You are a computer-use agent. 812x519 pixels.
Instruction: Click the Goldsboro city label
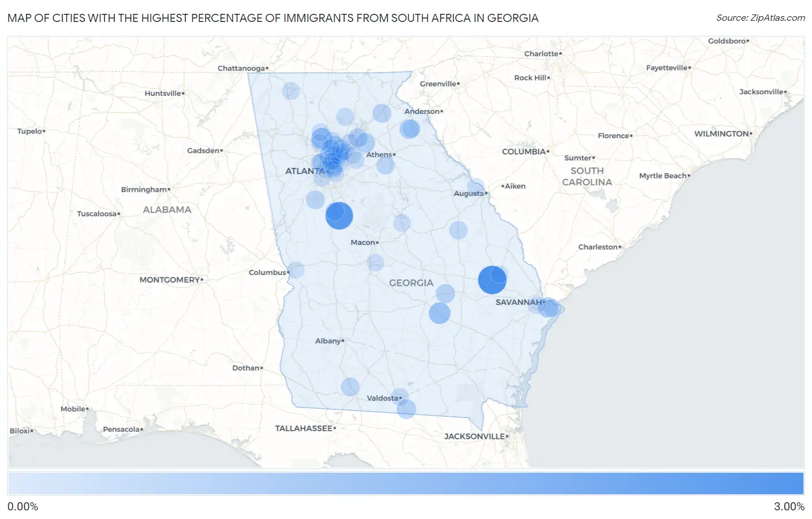coord(727,42)
